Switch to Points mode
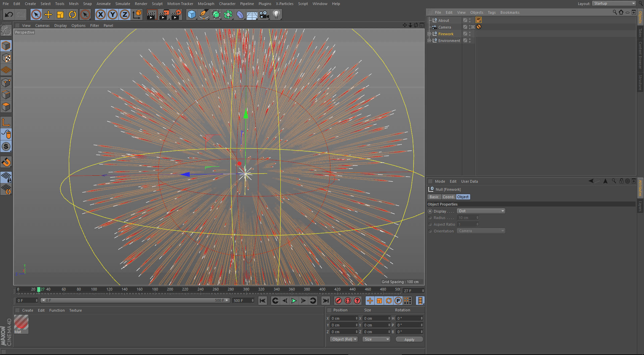Image resolution: width=644 pixels, height=355 pixels. pos(6,83)
